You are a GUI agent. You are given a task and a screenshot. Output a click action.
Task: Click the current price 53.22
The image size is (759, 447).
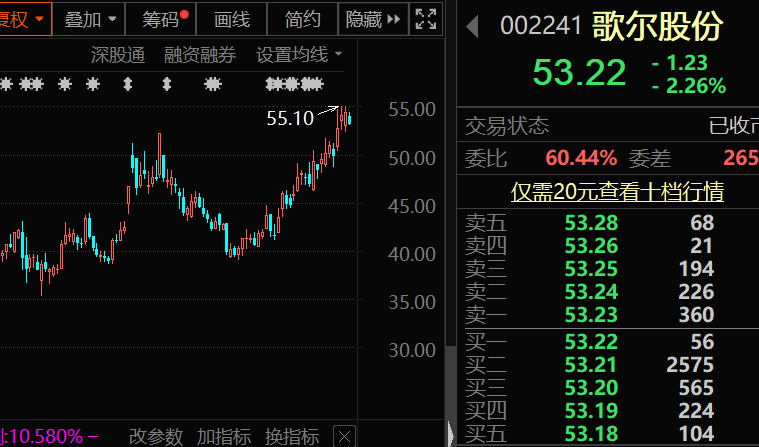click(x=579, y=73)
